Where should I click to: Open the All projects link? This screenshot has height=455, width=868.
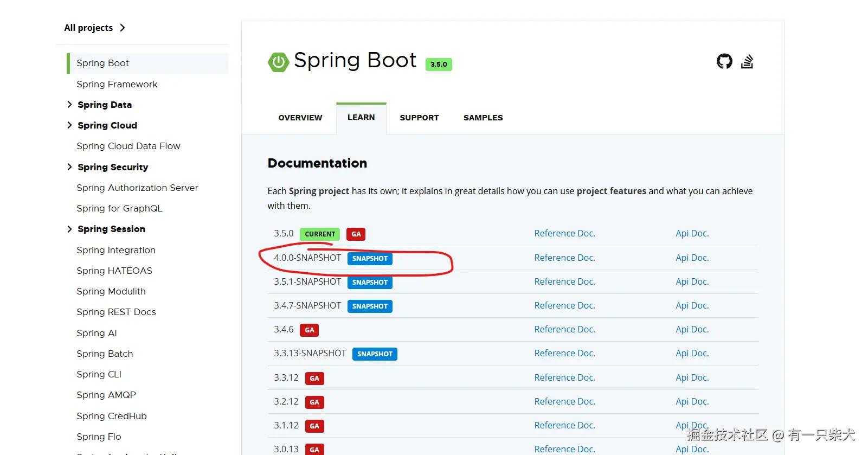point(94,28)
